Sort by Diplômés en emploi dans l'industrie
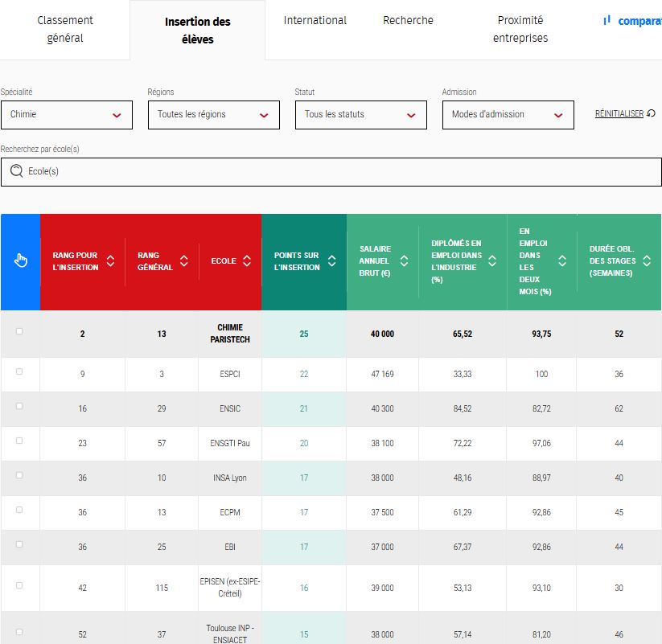662x644 pixels. tap(492, 261)
